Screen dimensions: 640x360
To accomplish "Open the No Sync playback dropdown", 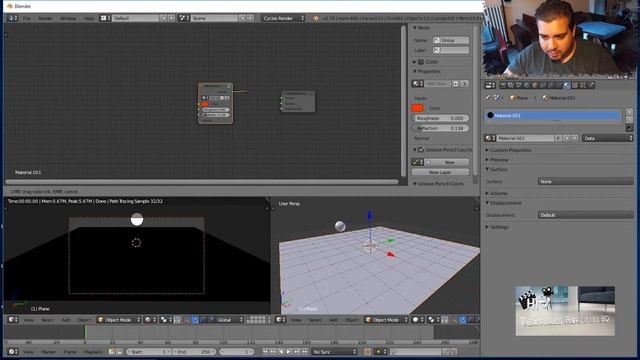I will click(333, 351).
